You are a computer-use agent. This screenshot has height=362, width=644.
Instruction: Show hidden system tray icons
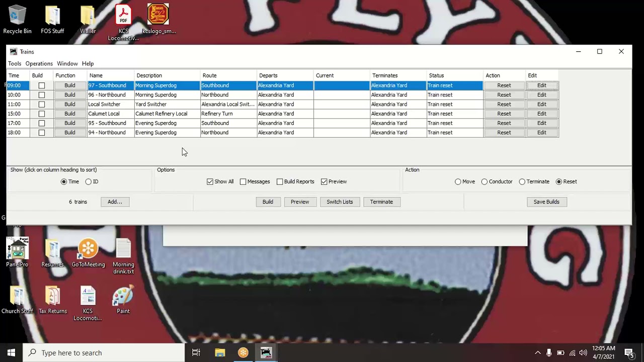(537, 353)
